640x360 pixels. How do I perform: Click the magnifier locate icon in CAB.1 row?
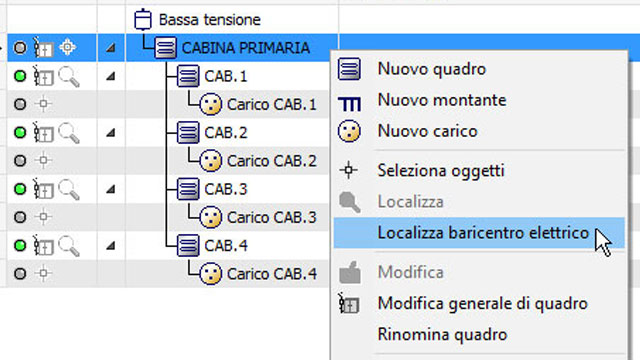pyautogui.click(x=69, y=77)
